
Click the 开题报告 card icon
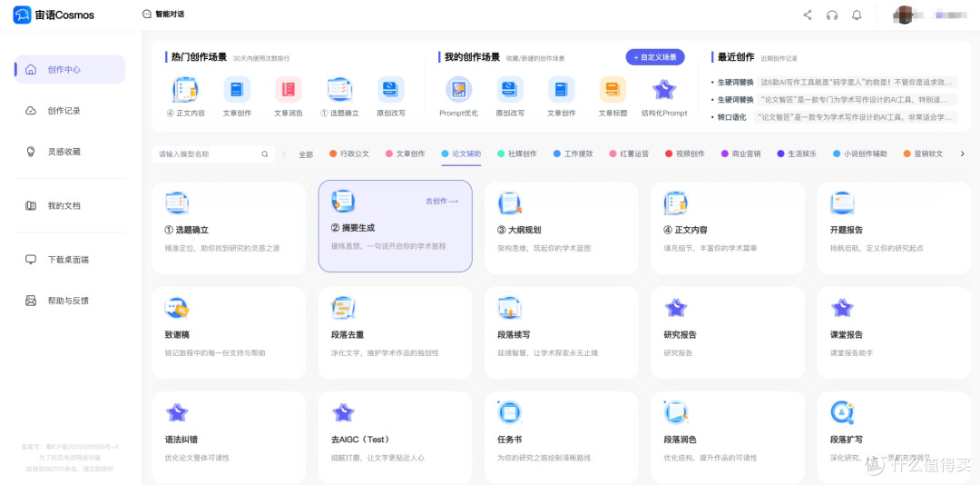coord(842,203)
